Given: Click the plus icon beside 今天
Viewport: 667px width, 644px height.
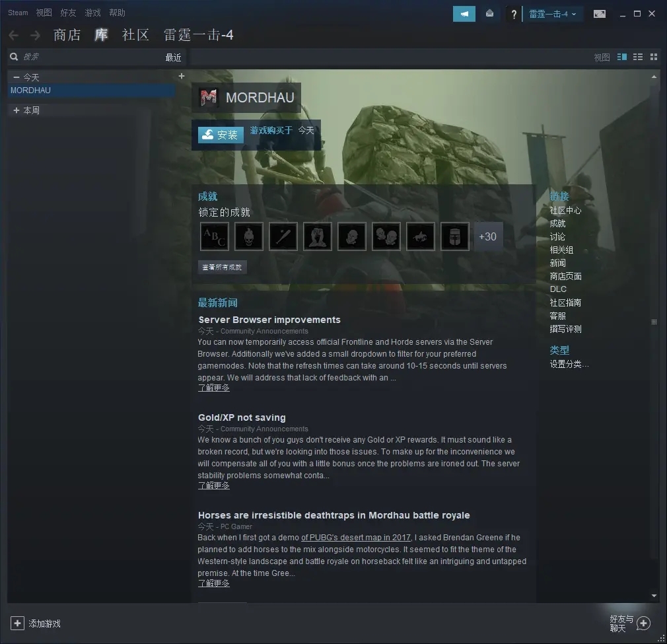Looking at the screenshot, I should pos(182,76).
